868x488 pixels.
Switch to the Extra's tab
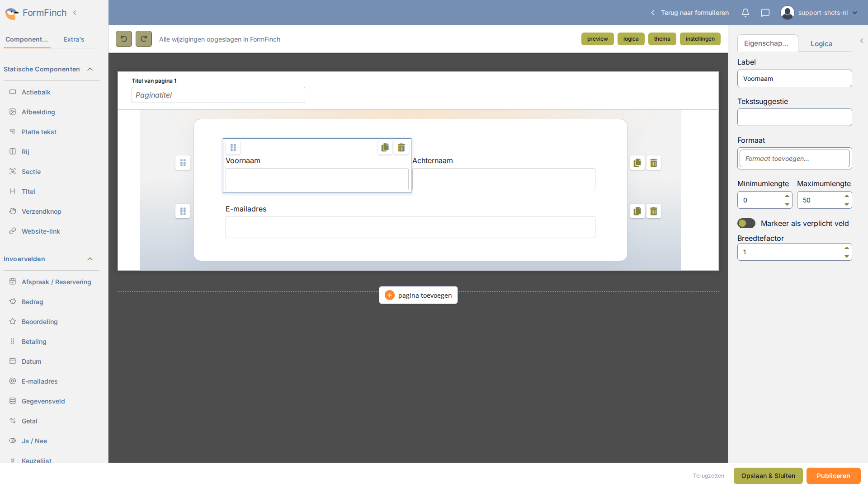[74, 39]
